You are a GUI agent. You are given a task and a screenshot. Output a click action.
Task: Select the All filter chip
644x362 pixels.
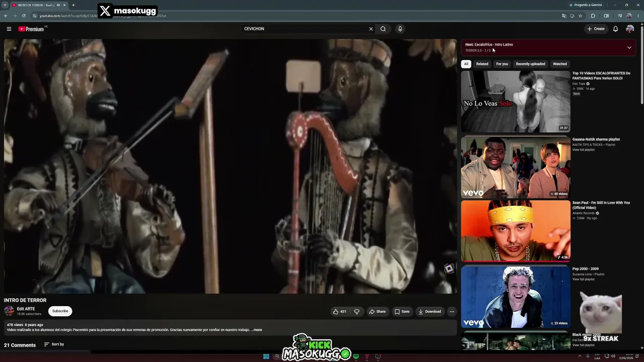pyautogui.click(x=466, y=64)
